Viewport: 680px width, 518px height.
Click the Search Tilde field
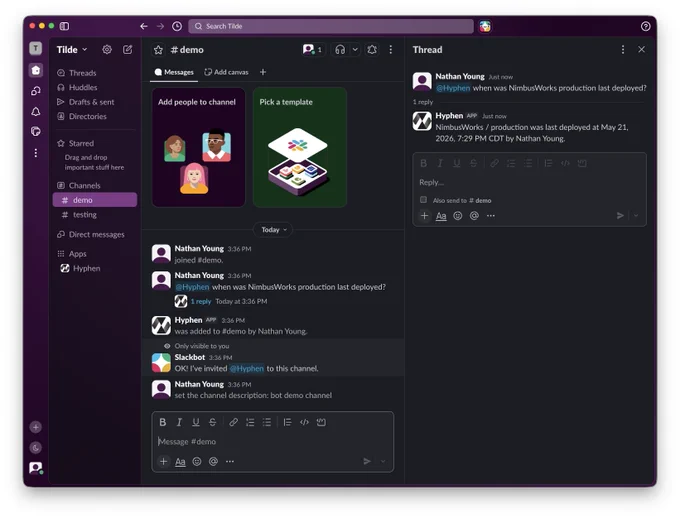click(331, 26)
